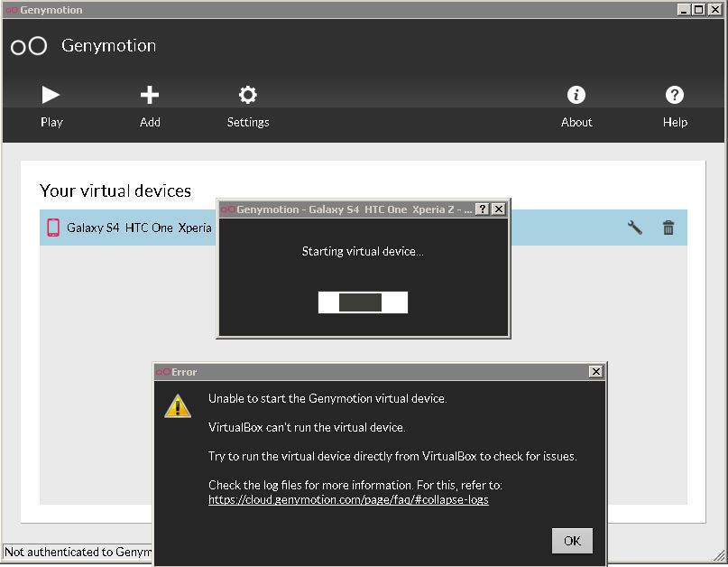Click the wrench icon to edit the device
The width and height of the screenshot is (728, 567).
(634, 228)
